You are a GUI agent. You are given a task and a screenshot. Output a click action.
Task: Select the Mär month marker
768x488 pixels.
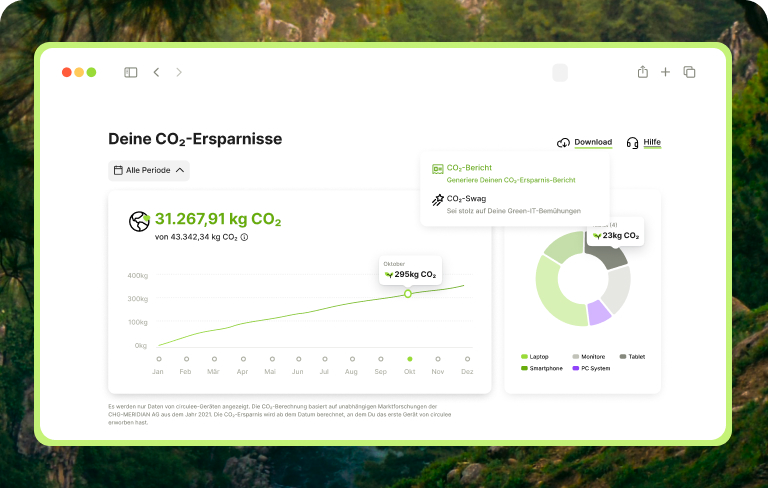click(x=214, y=359)
